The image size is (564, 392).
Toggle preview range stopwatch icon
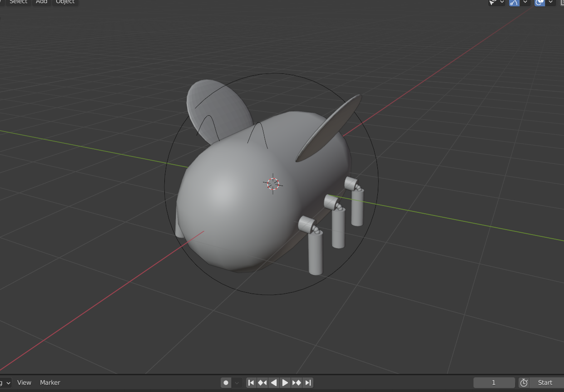[x=524, y=382]
